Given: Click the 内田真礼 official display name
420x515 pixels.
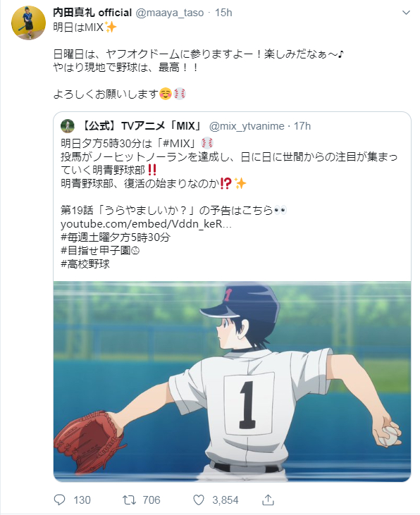Looking at the screenshot, I should (92, 13).
